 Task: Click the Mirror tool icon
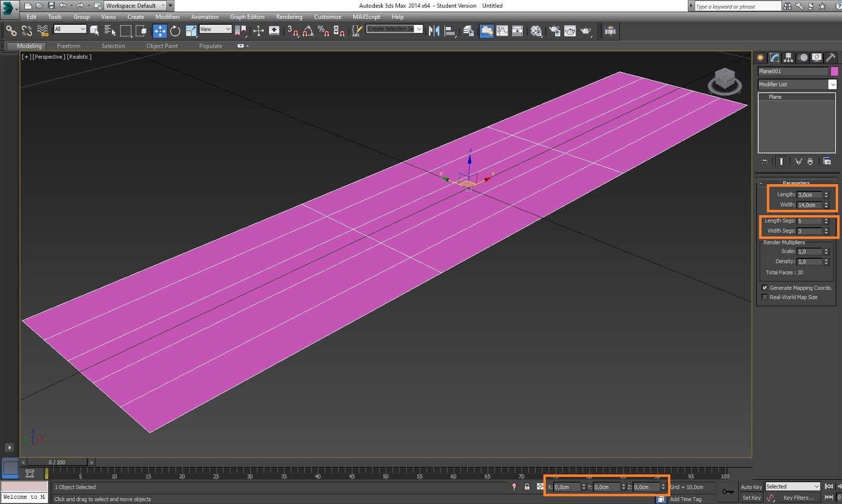(x=434, y=31)
